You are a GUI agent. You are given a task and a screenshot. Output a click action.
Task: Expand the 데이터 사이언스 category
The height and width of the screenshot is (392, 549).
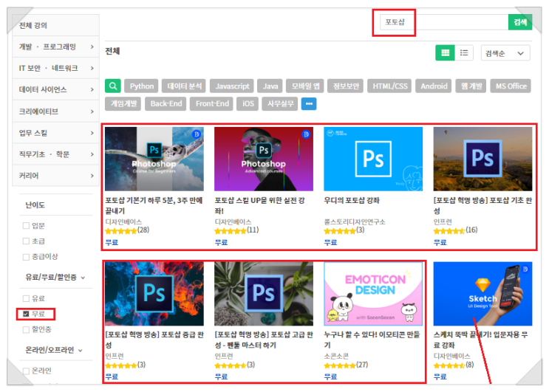pyautogui.click(x=55, y=89)
